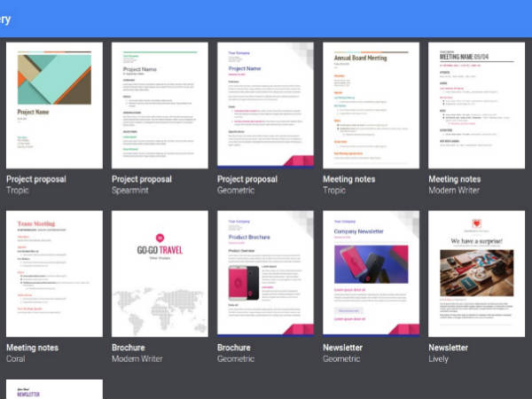The height and width of the screenshot is (399, 532).
Task: Open the Newsletter Geometric template thumbnail
Action: (x=371, y=273)
